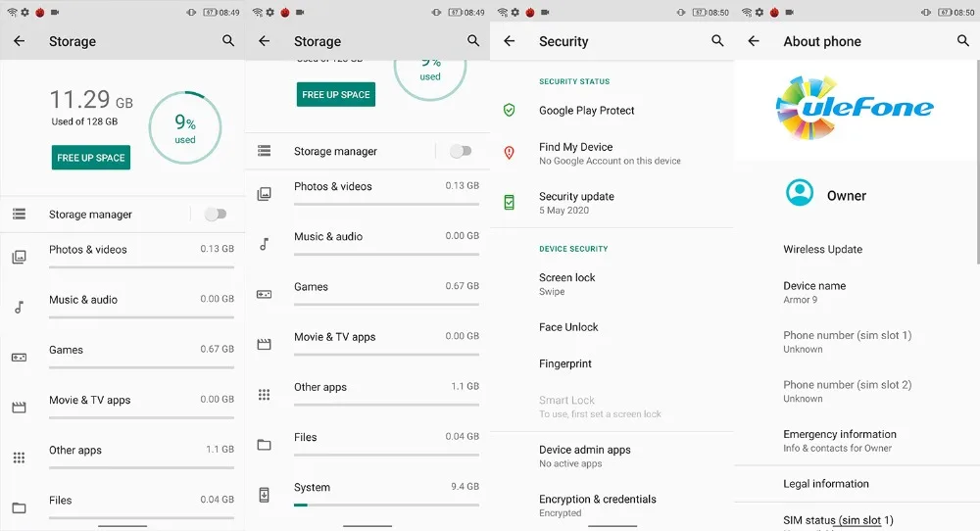The image size is (980, 531).
Task: Tap 'Phone number (sim slot 2)' entry
Action: coord(857,391)
